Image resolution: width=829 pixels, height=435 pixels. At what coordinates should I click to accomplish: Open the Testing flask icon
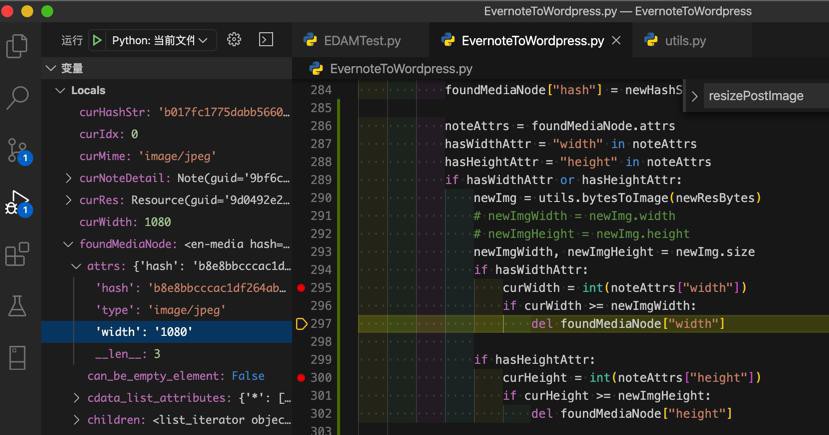17,306
